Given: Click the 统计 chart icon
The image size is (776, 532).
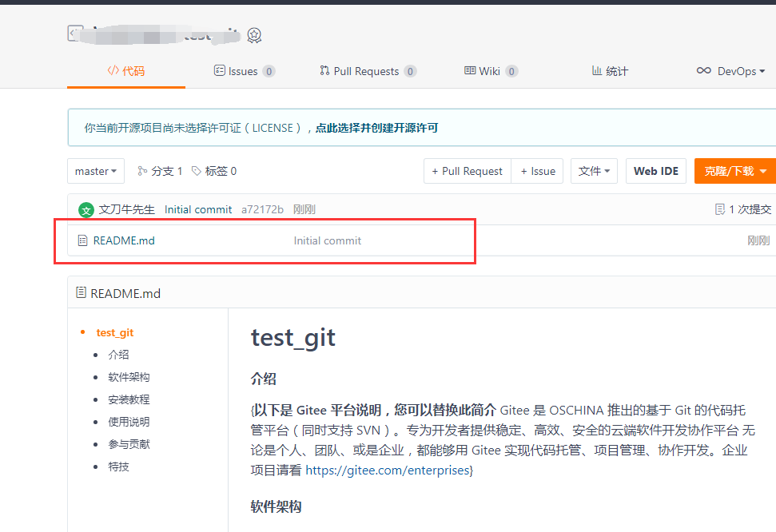Looking at the screenshot, I should [x=595, y=70].
